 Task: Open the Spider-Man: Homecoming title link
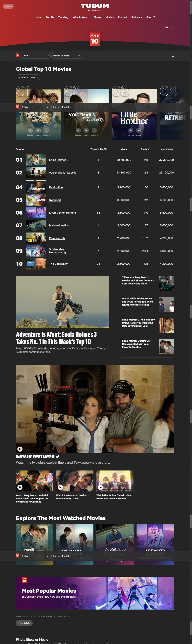pos(57,251)
